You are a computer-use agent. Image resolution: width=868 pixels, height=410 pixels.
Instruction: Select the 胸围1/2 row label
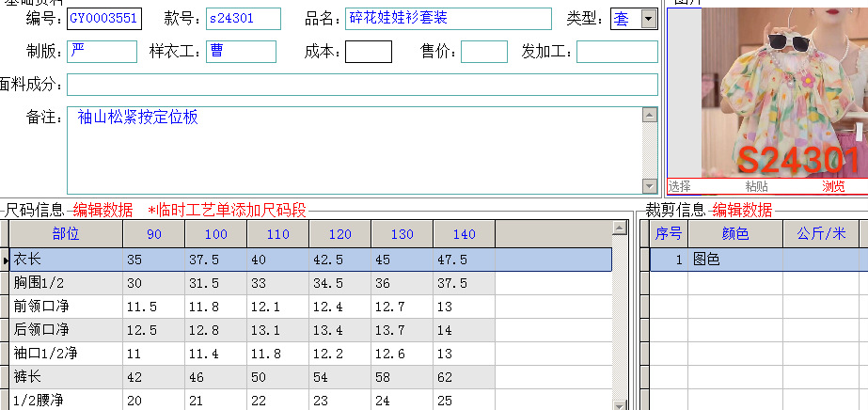point(66,283)
